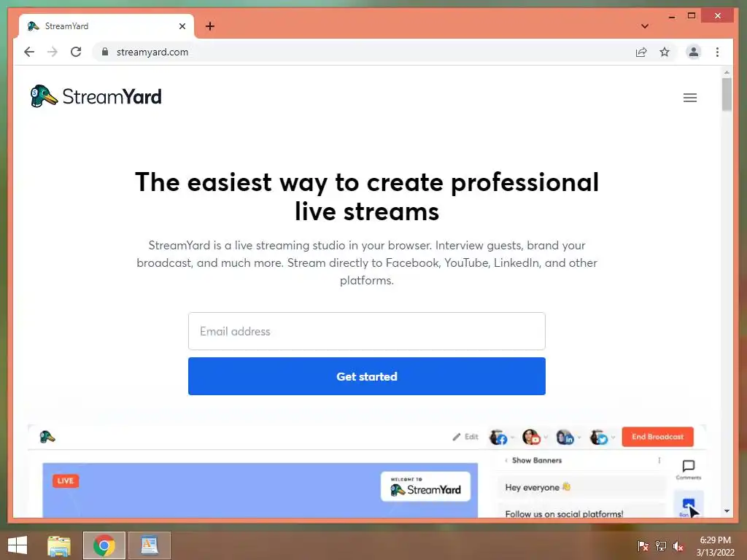Viewport: 747px width, 560px height.
Task: Click the browser forward arrow
Action: tap(53, 52)
